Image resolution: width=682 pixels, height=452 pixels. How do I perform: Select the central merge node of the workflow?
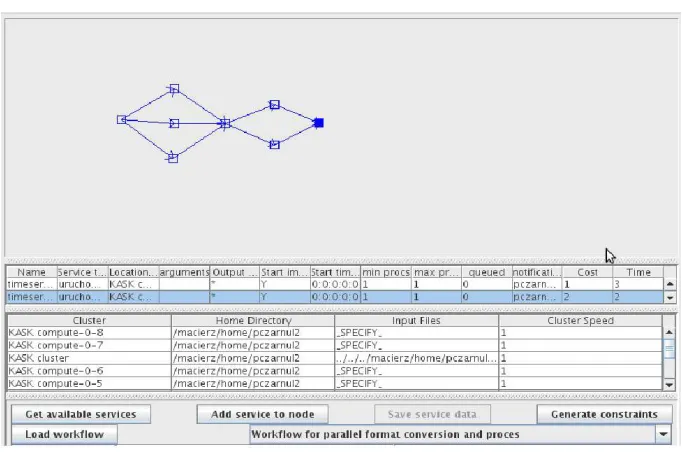225,124
